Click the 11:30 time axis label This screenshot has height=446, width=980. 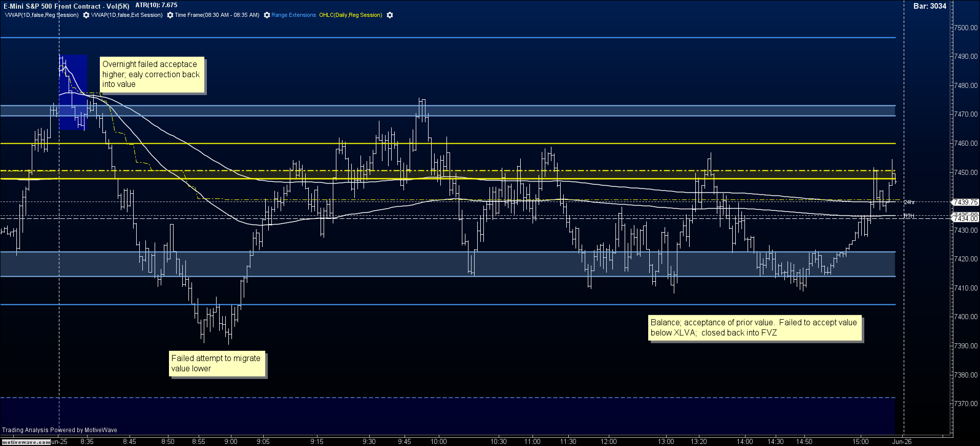tap(568, 441)
